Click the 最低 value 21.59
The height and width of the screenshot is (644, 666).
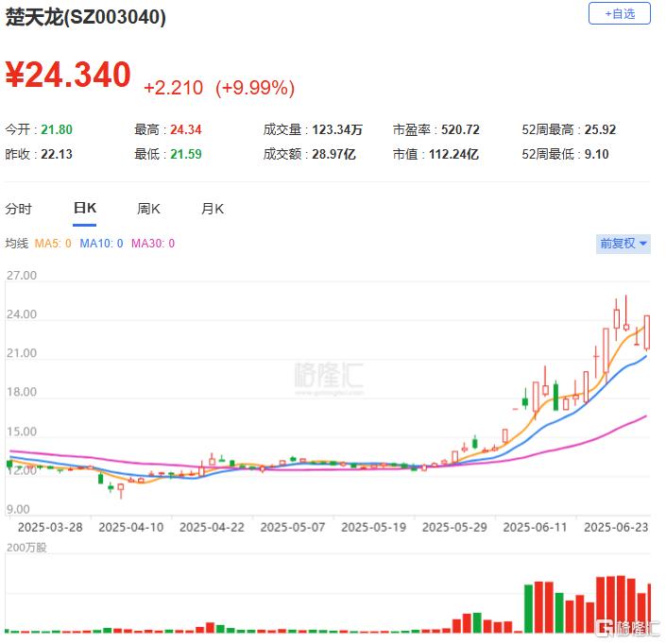[x=185, y=154]
